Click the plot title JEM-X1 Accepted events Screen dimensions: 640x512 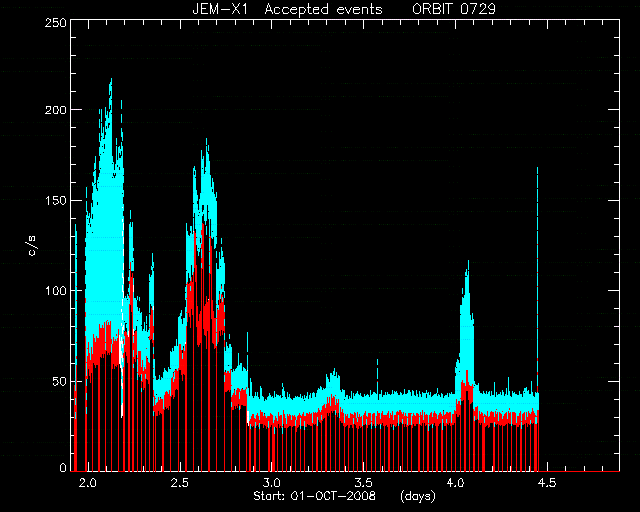287,9
